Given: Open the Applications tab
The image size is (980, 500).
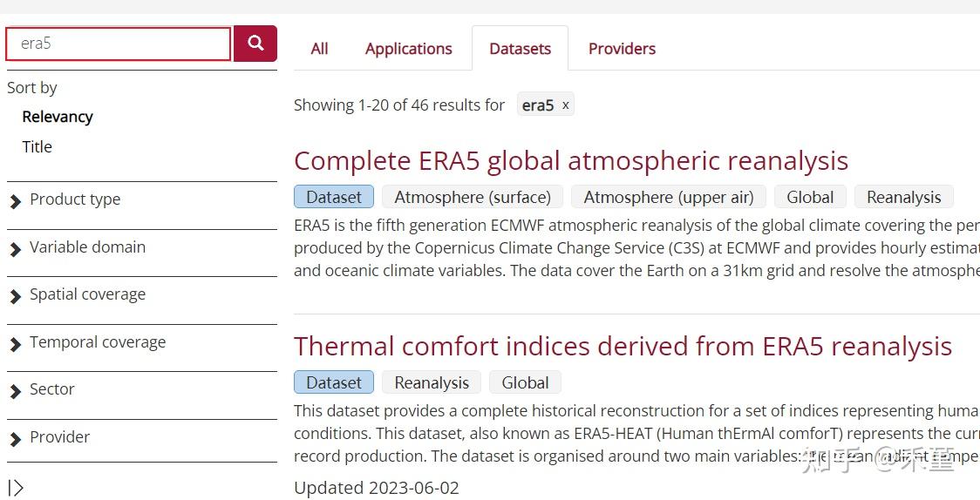Looking at the screenshot, I should click(408, 49).
